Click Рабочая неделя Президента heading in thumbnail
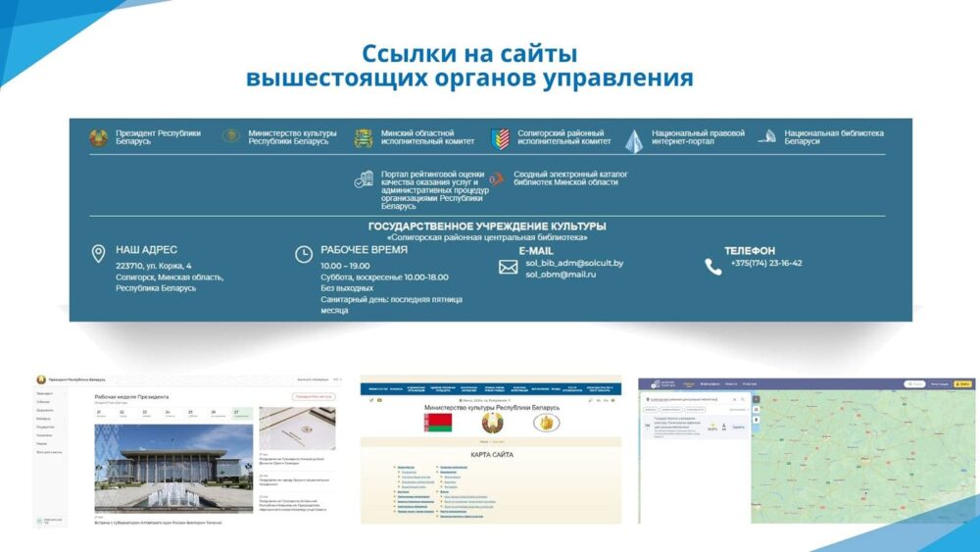The width and height of the screenshot is (980, 552). 131,397
